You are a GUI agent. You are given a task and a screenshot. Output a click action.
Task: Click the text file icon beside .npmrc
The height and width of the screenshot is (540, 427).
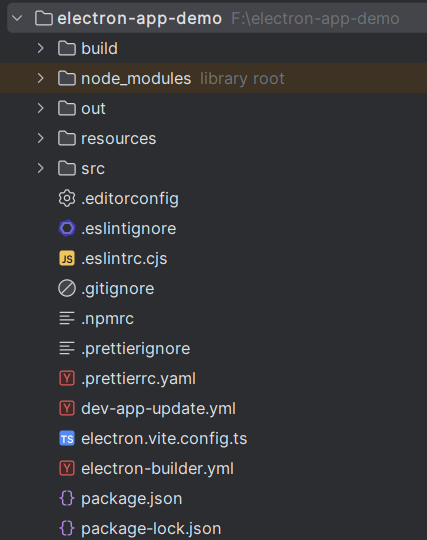[x=67, y=318]
